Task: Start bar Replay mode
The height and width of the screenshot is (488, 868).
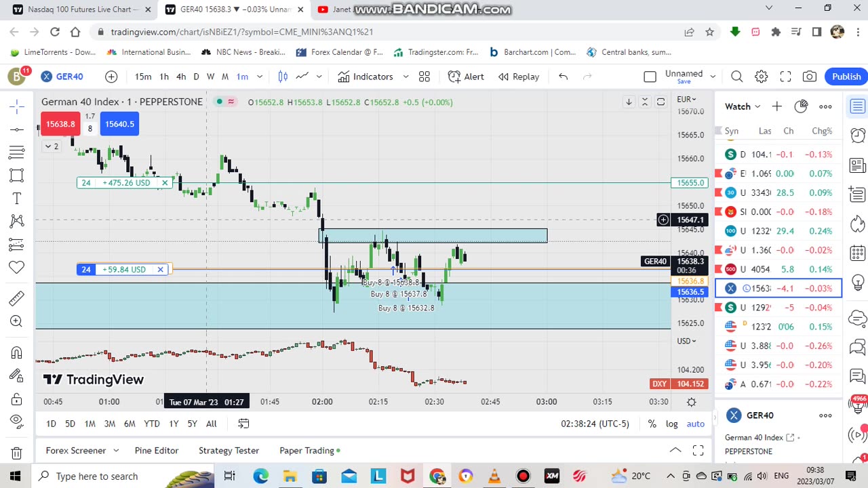Action: pyautogui.click(x=519, y=77)
